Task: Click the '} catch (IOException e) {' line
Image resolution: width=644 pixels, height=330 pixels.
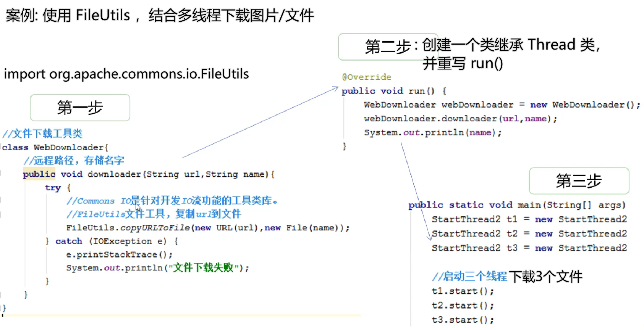Action: tap(112, 241)
